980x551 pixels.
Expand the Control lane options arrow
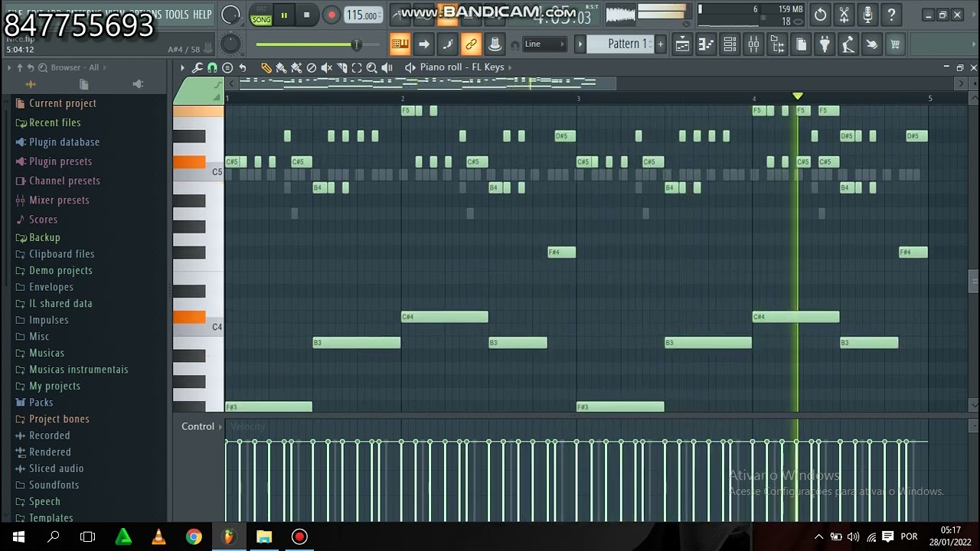220,426
